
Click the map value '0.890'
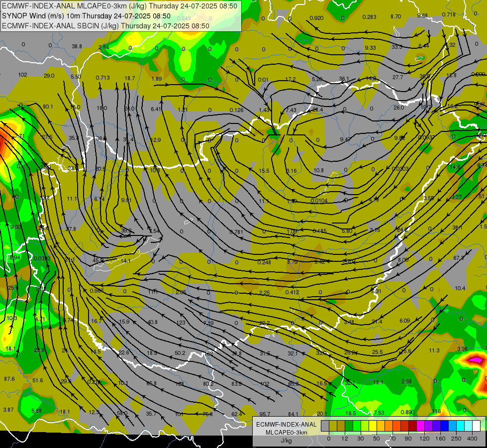(x=407, y=412)
